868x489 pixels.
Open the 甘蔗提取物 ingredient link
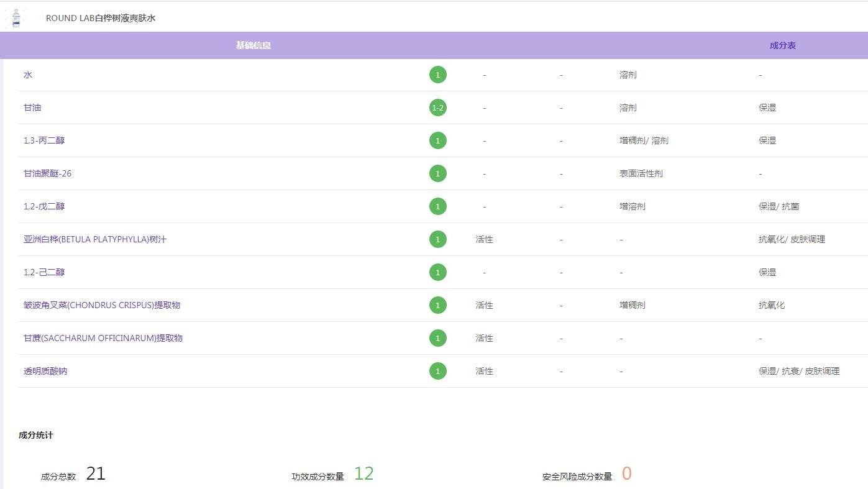click(103, 338)
